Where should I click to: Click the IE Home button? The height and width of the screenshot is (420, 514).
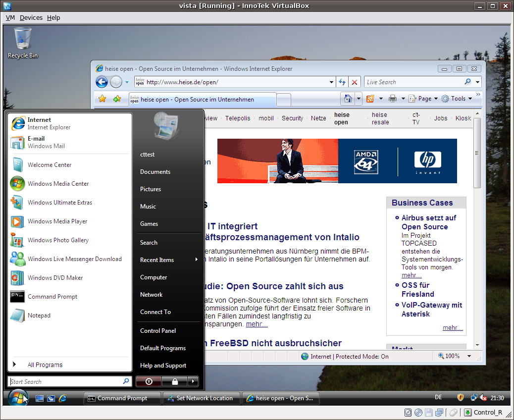coord(348,99)
